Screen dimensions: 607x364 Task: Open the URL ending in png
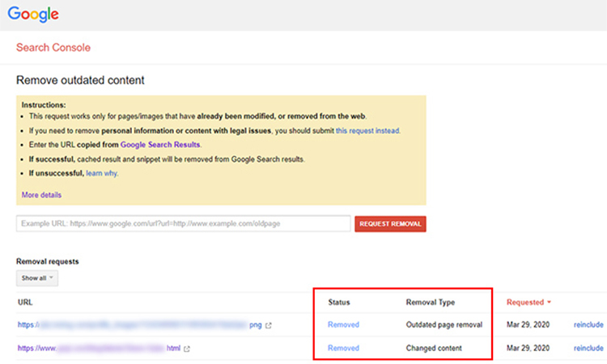pyautogui.click(x=138, y=325)
